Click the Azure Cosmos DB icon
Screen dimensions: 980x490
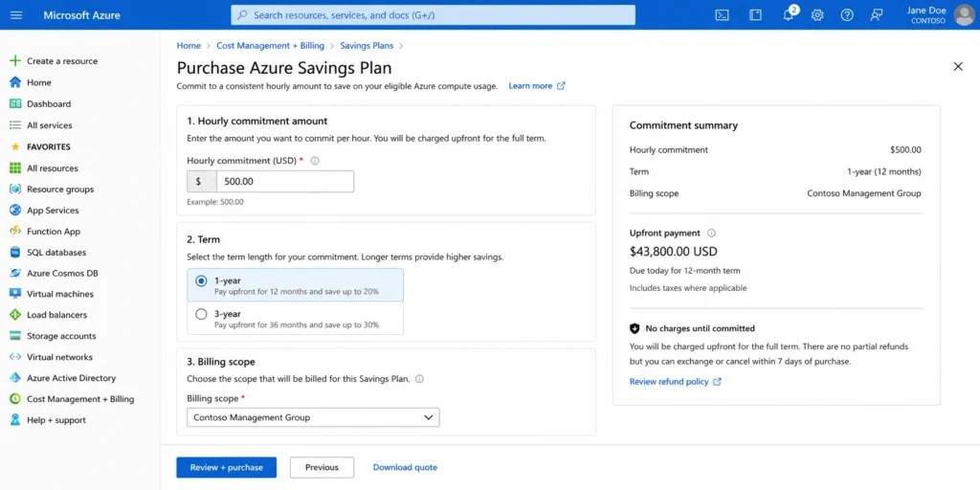[x=15, y=273]
